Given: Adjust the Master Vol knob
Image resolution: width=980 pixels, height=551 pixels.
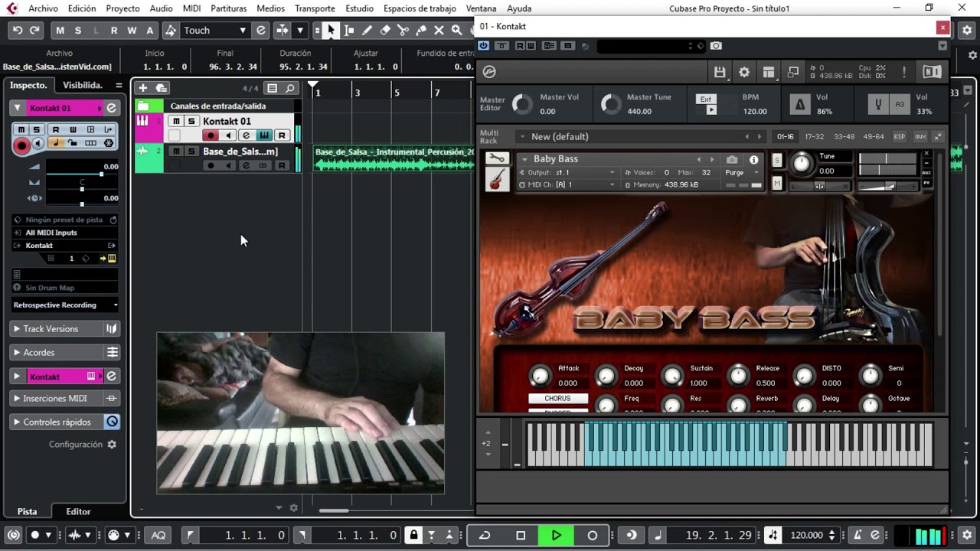Looking at the screenshot, I should pos(521,104).
